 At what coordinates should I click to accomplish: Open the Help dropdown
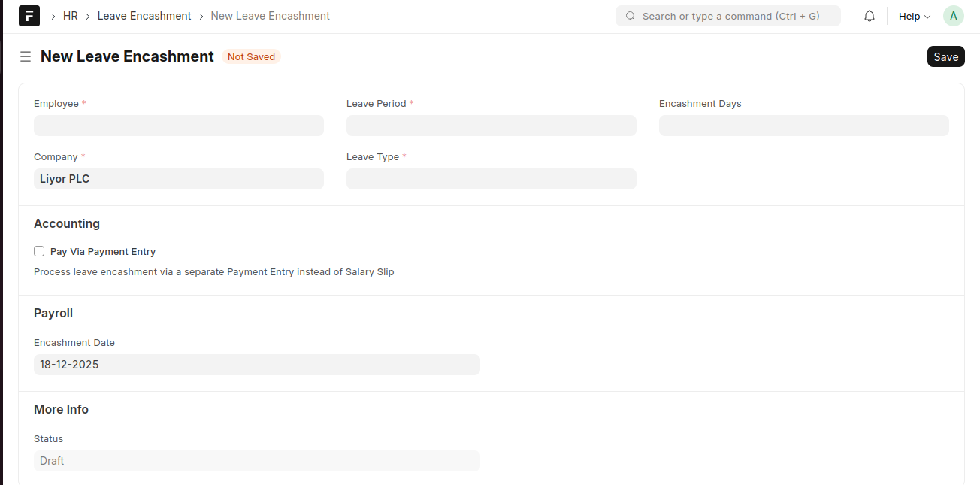tap(913, 16)
